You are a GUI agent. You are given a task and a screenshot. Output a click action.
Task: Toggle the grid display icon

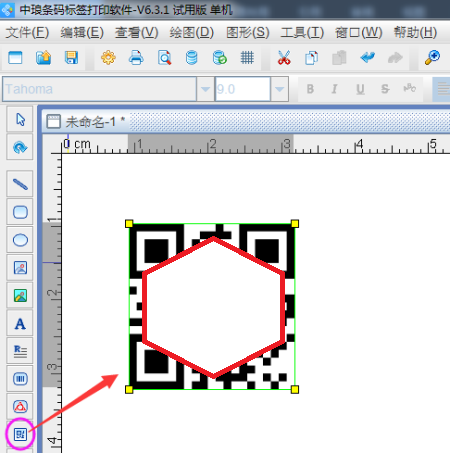click(x=247, y=58)
